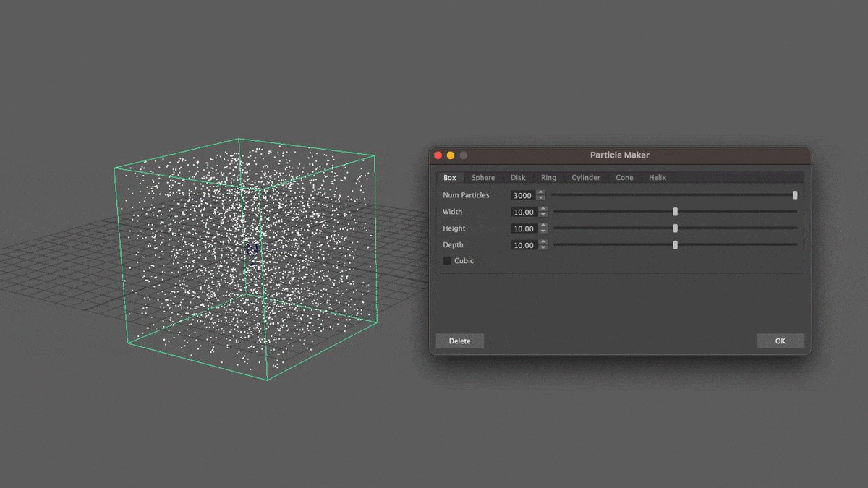Minimize the Particle Maker window
This screenshot has width=868, height=488.
coord(451,155)
